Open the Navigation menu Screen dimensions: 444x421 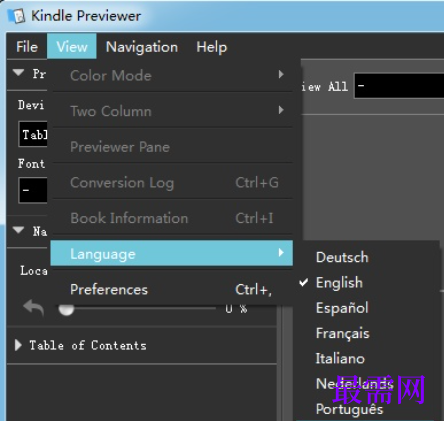coord(142,47)
